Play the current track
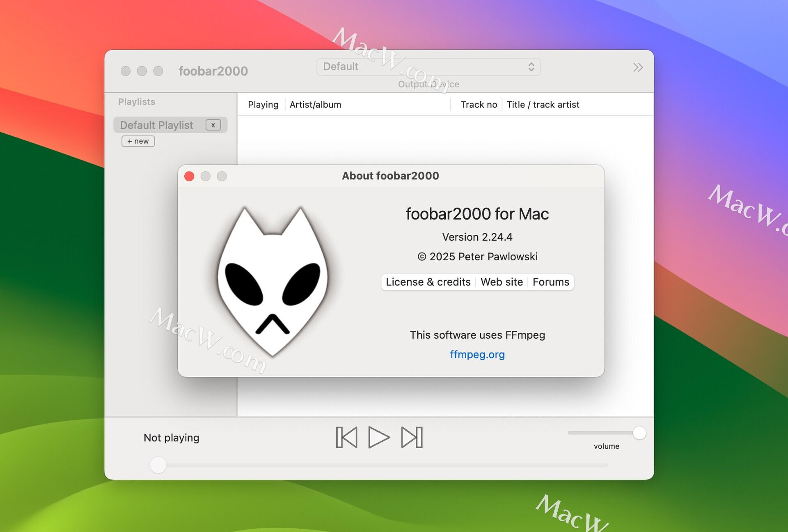This screenshot has width=788, height=532. coord(379,437)
